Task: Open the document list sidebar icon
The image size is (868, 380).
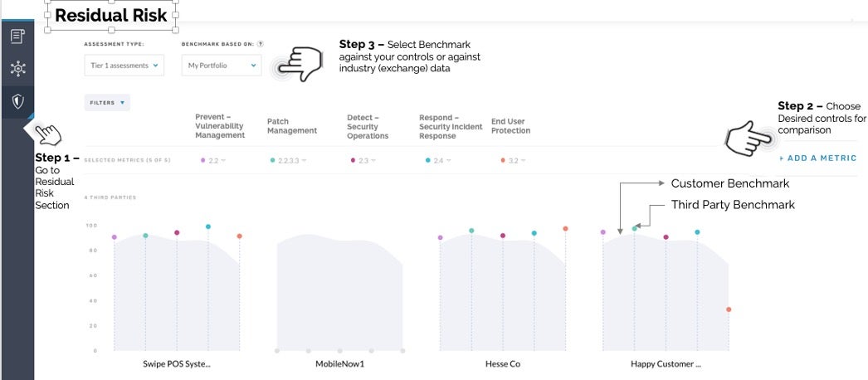Action: point(17,37)
